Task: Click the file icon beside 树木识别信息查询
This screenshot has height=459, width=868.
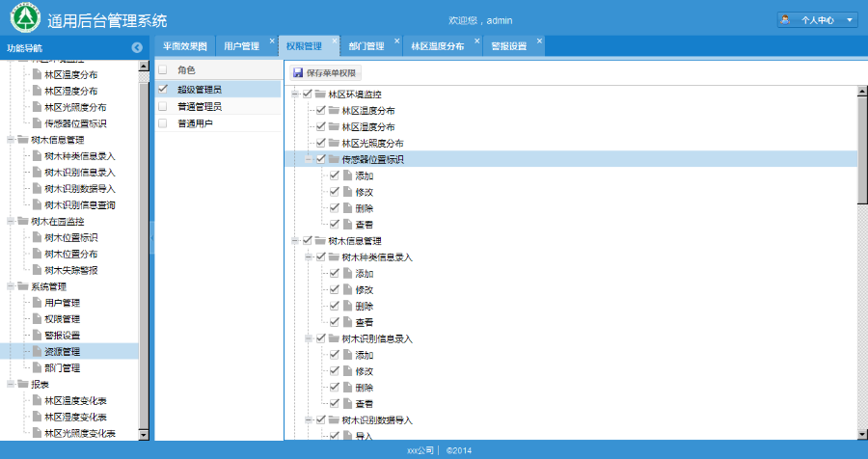Action: pyautogui.click(x=37, y=204)
